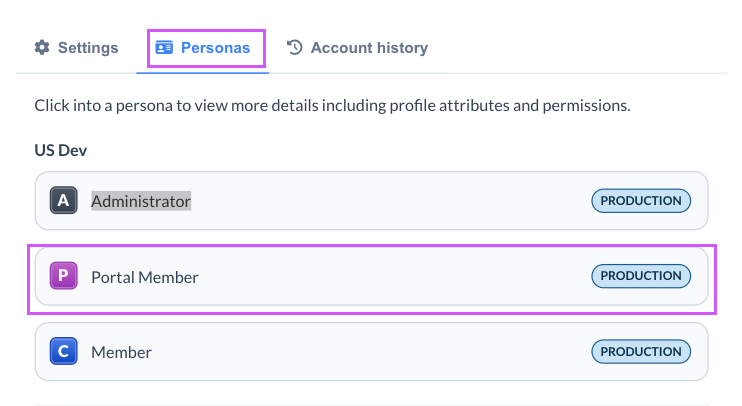Click the Account history clock icon
This screenshot has width=742, height=406.
coord(295,48)
